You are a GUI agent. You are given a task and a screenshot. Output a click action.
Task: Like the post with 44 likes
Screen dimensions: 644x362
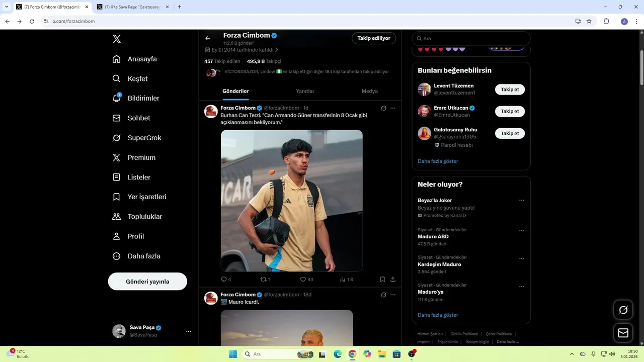click(x=306, y=280)
